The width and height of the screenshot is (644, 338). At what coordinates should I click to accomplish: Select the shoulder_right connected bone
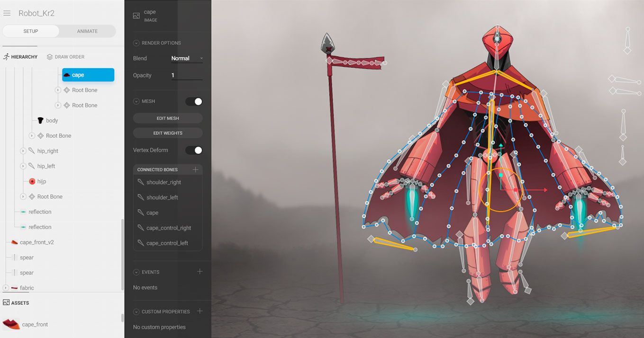pyautogui.click(x=163, y=182)
